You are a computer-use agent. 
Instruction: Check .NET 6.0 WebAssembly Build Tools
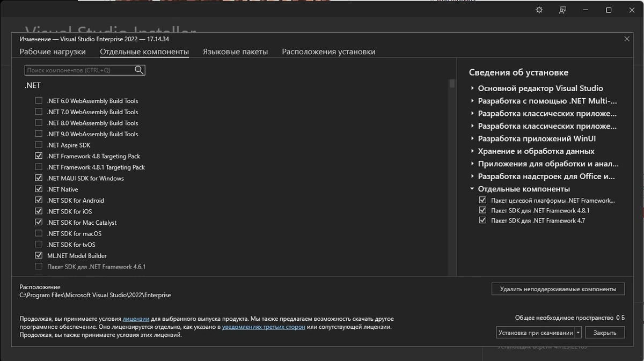pos(39,101)
